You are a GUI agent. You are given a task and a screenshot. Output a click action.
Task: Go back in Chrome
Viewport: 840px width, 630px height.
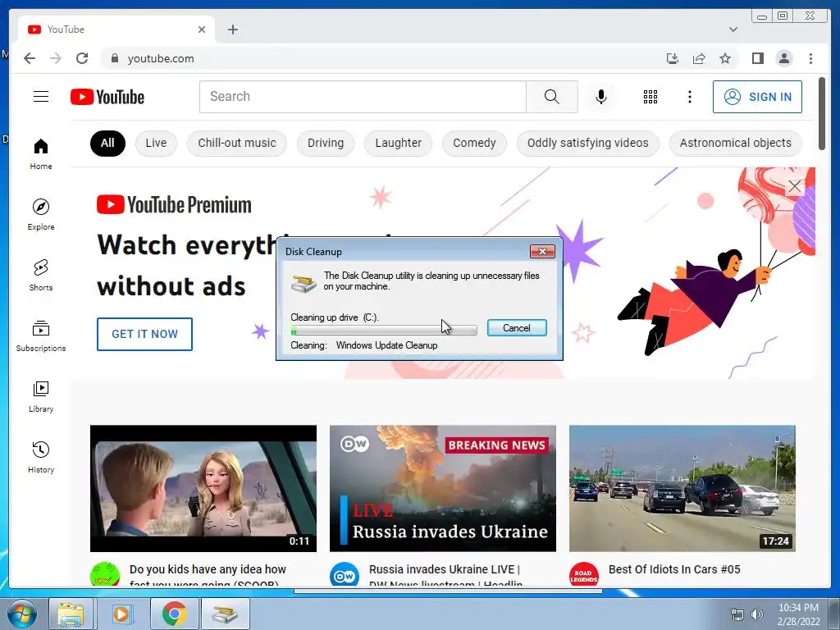[30, 58]
